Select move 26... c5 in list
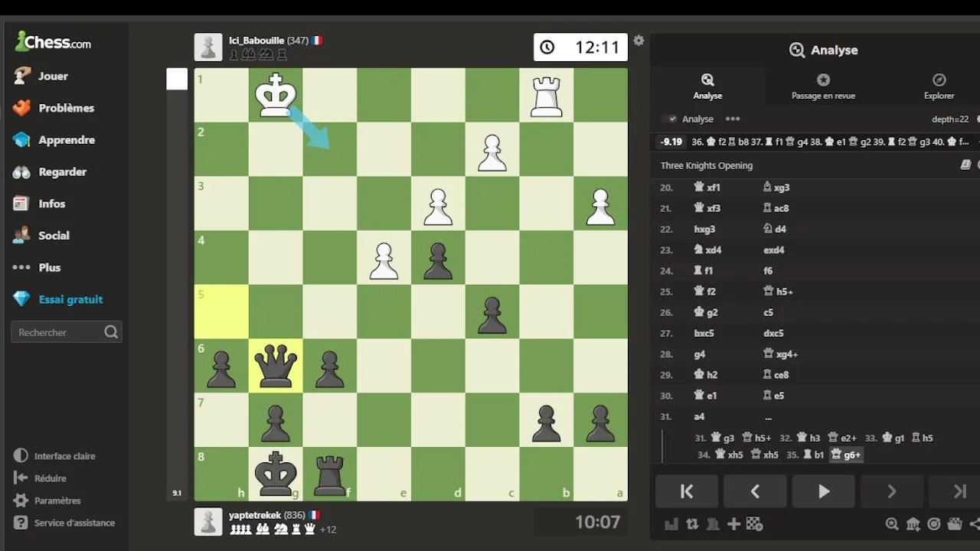The width and height of the screenshot is (980, 551). (x=768, y=312)
